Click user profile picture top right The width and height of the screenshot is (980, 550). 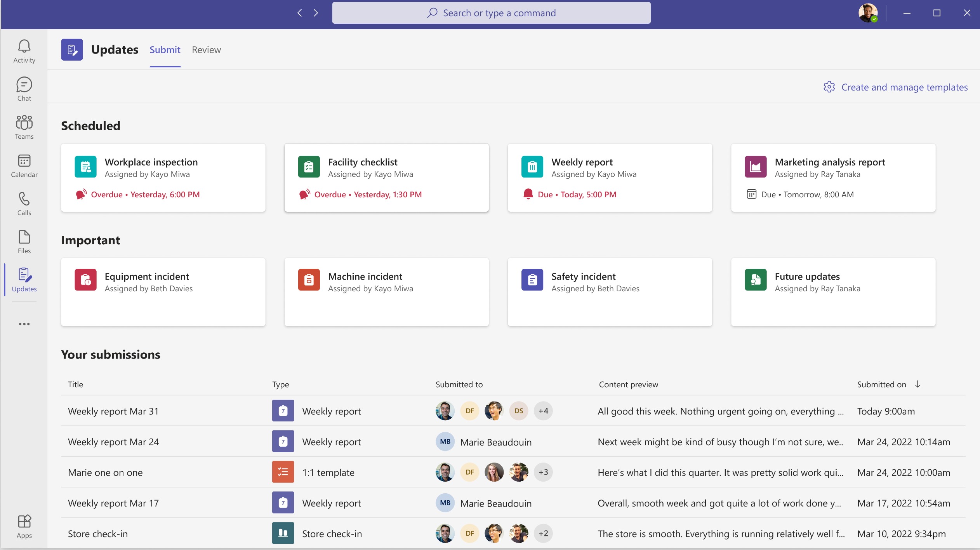pos(868,13)
